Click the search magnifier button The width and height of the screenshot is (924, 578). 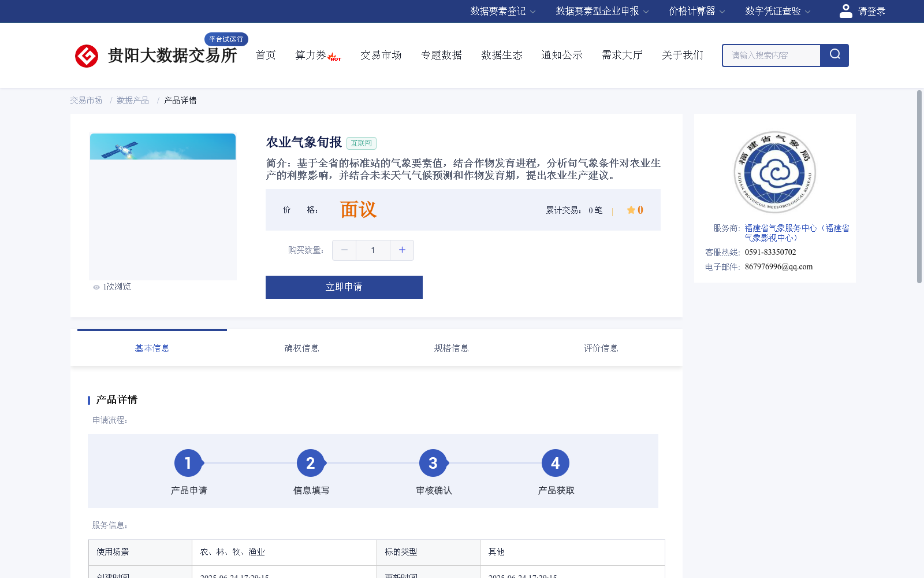(834, 55)
